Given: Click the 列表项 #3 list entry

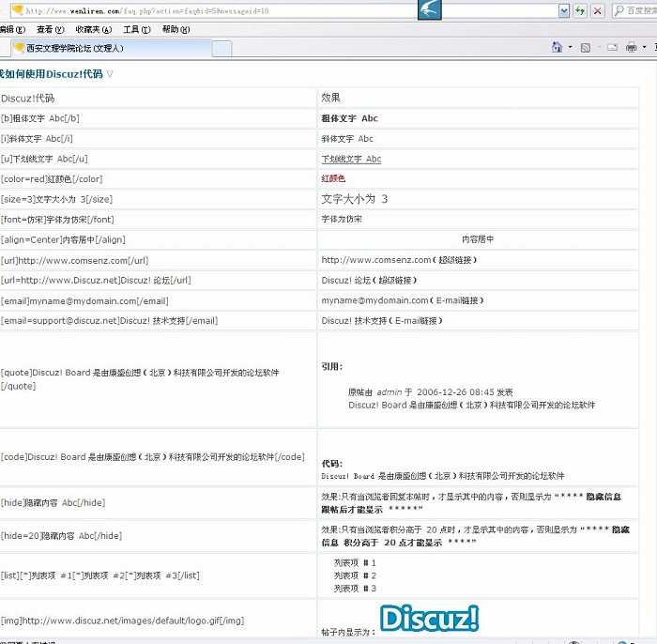Looking at the screenshot, I should point(355,589).
